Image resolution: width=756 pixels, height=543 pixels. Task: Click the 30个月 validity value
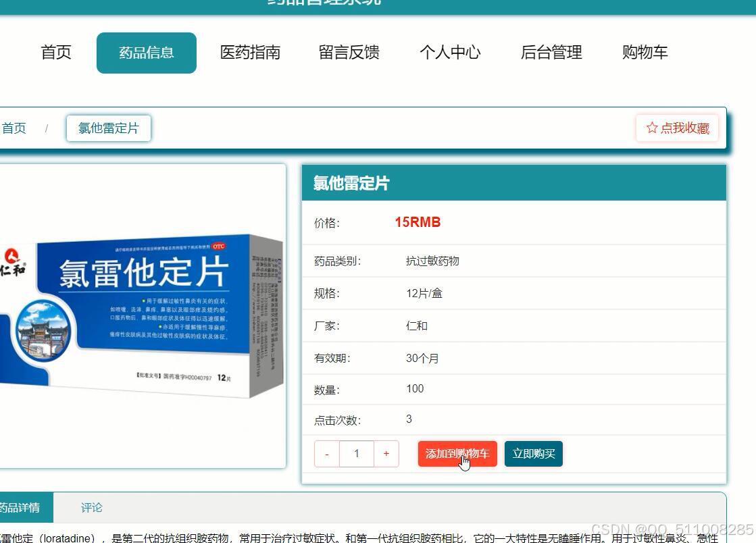422,358
